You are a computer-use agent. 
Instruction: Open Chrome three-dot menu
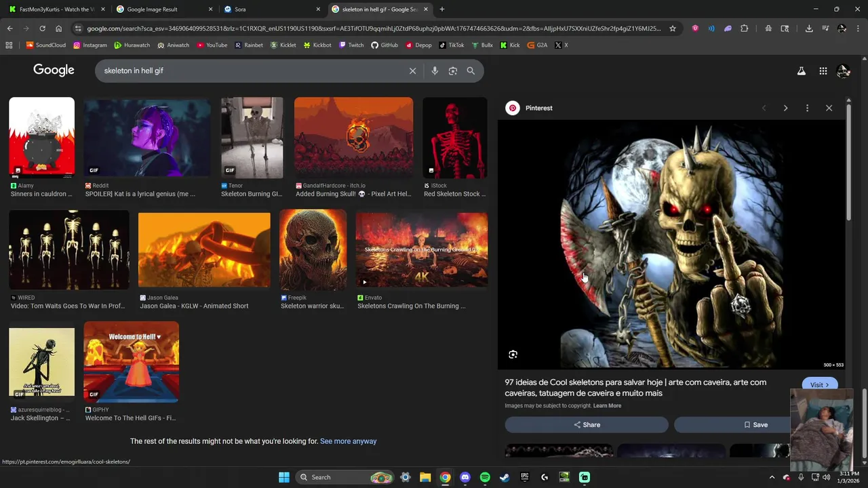click(857, 28)
